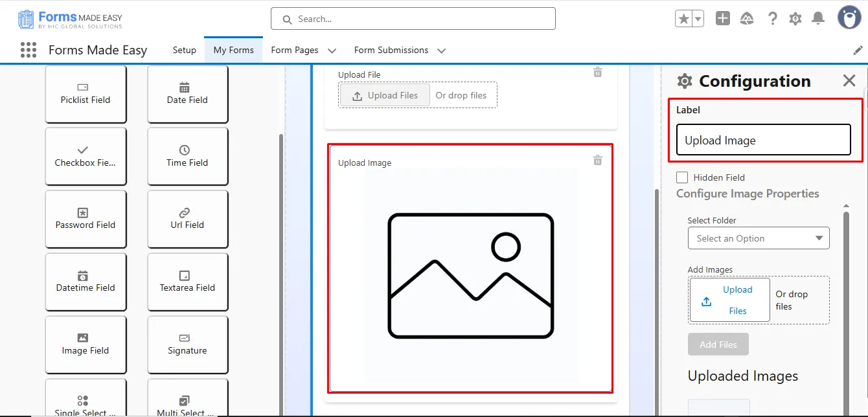
Task: Open the Global Actions plus icon
Action: click(723, 19)
